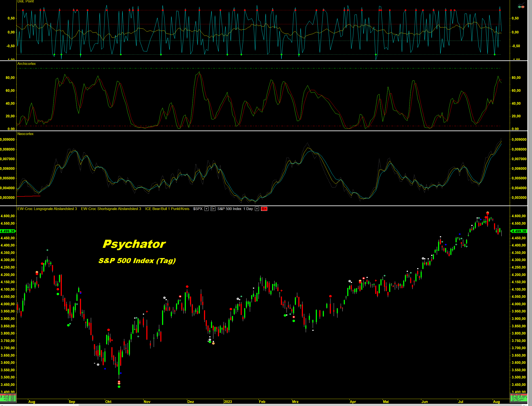Open the $SPX symbol dropdown arrow
The image size is (532, 406).
click(x=206, y=209)
